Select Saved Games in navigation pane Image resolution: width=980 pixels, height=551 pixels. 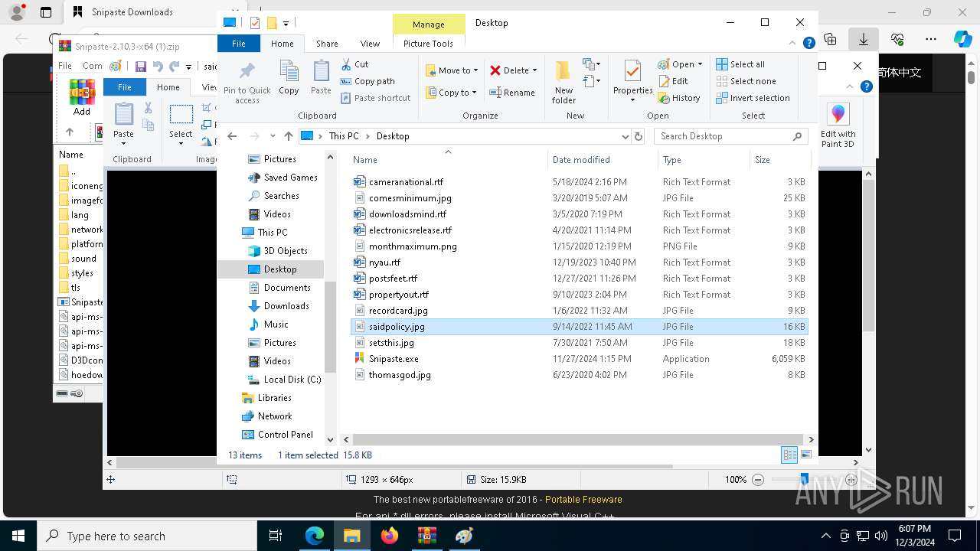click(x=290, y=178)
